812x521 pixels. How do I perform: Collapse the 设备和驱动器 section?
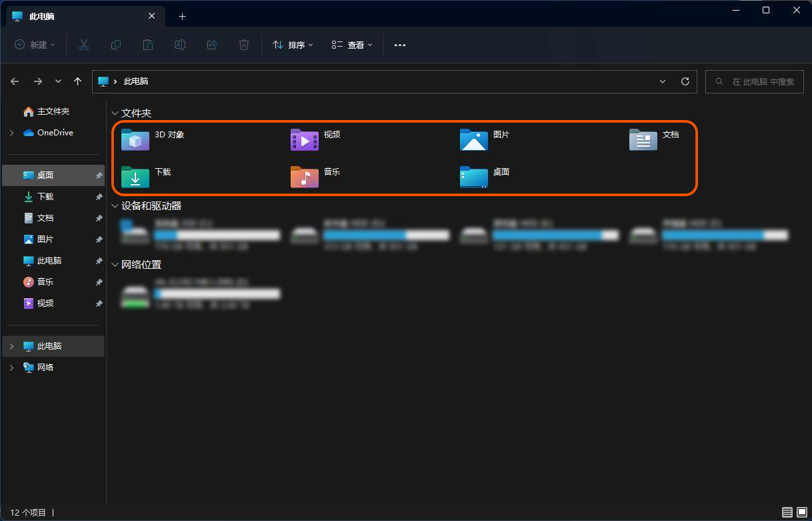[115, 206]
